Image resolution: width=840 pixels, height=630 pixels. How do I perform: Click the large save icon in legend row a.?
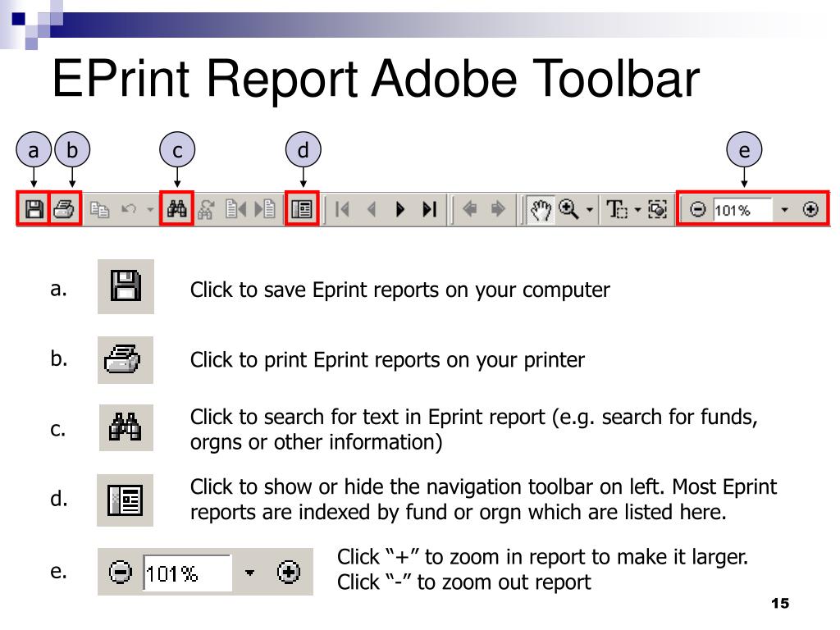click(126, 286)
